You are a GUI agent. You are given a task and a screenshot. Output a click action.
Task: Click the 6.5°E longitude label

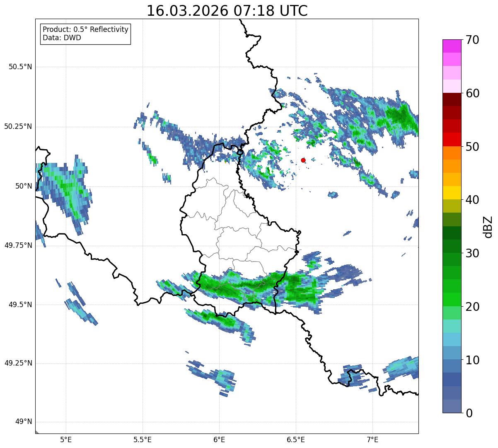coord(296,439)
